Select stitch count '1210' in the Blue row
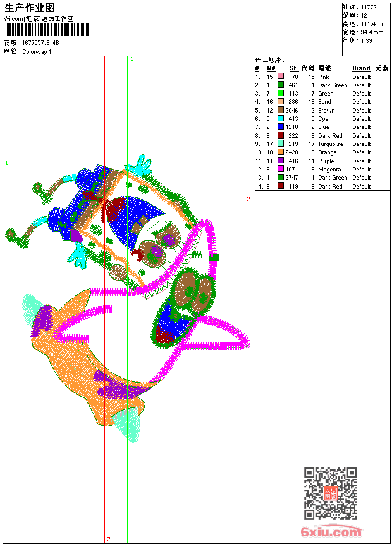Image resolution: width=392 pixels, height=544 pixels. click(291, 127)
